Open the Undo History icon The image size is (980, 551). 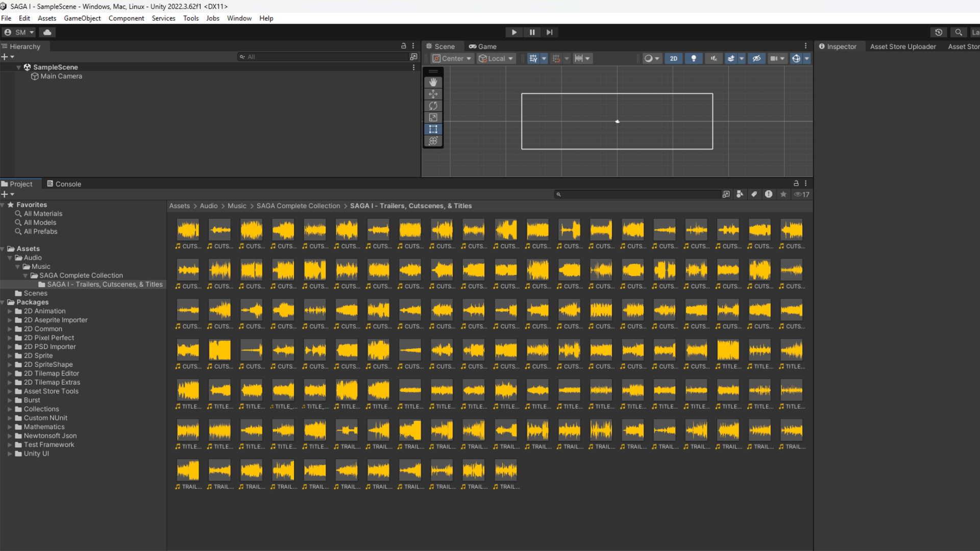click(x=938, y=32)
